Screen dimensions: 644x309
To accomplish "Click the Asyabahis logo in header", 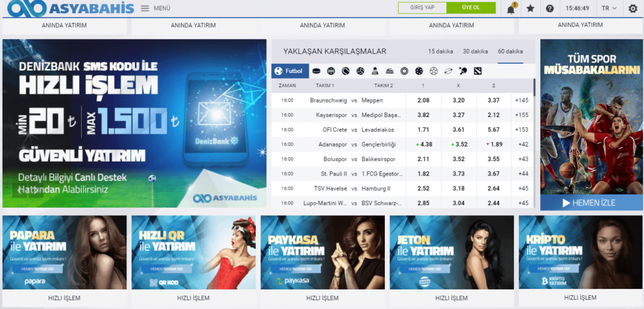I will (x=70, y=8).
